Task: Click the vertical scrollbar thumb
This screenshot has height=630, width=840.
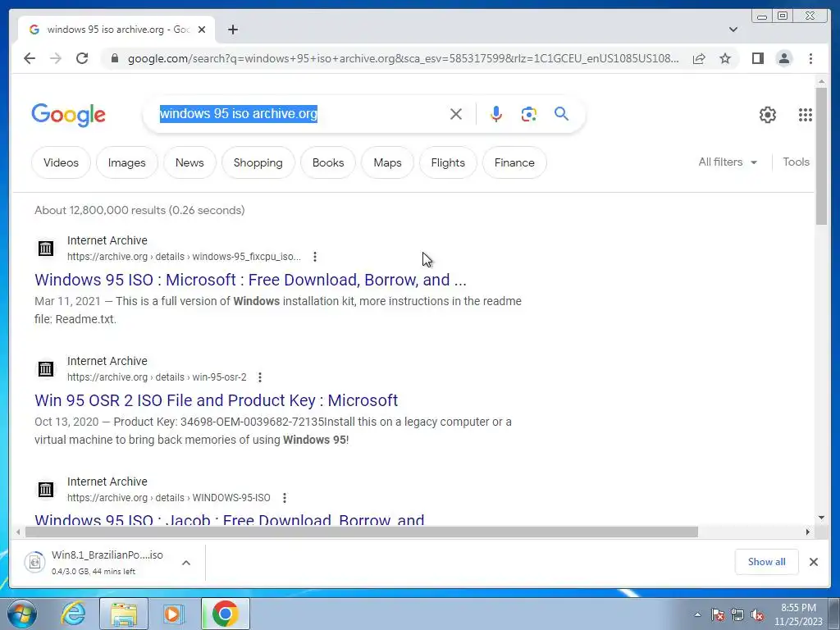Action: [x=821, y=157]
